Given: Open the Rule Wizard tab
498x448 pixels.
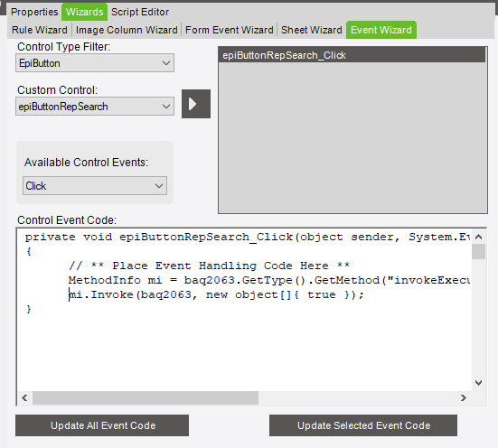Looking at the screenshot, I should pyautogui.click(x=40, y=30).
